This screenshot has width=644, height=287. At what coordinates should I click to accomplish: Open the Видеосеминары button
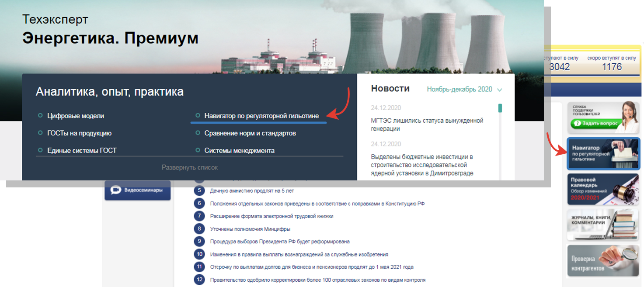[137, 190]
